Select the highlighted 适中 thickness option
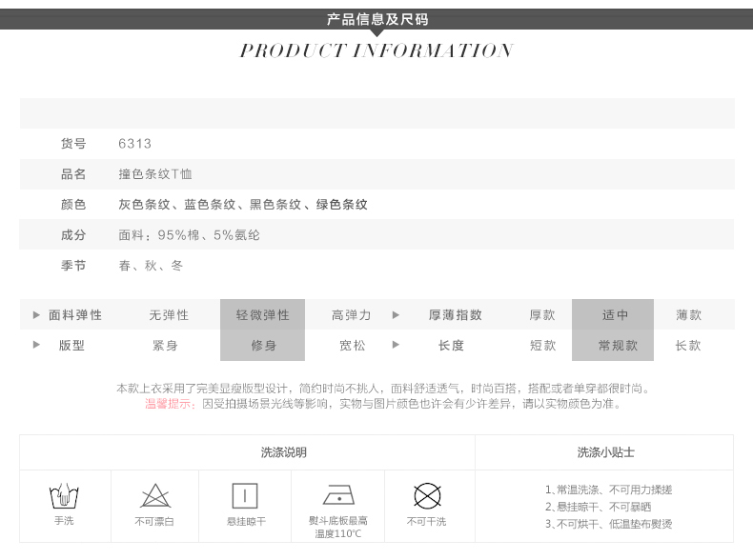753x560 pixels. [x=613, y=314]
